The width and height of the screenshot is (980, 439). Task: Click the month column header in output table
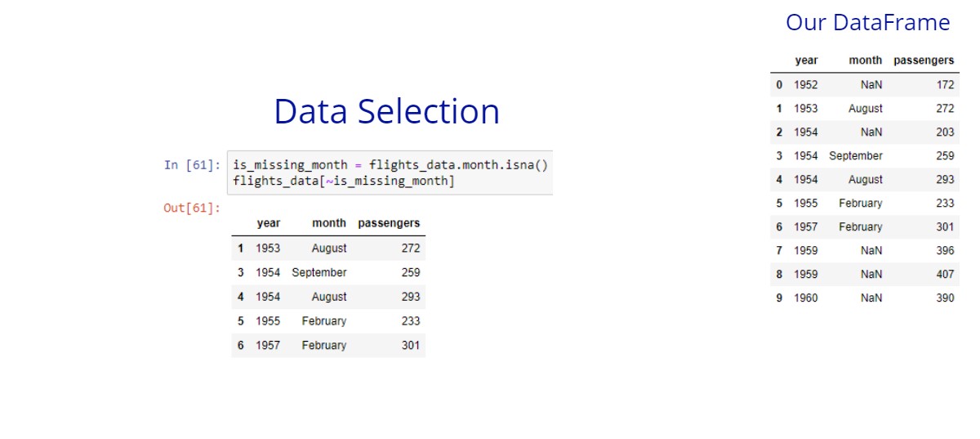(x=328, y=223)
